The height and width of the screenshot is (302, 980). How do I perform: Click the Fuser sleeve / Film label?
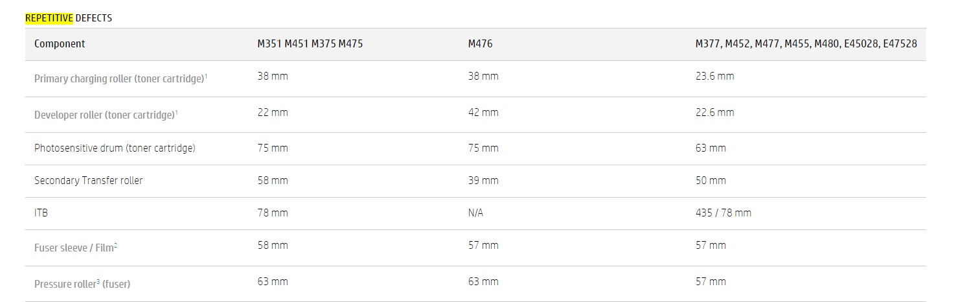pos(75,248)
